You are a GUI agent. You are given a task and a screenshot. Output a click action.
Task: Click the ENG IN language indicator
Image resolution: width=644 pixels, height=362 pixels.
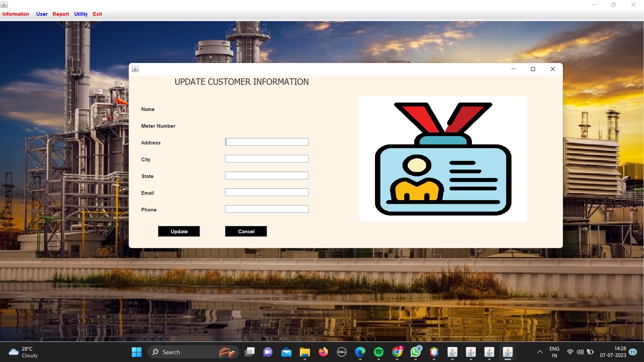pos(554,352)
